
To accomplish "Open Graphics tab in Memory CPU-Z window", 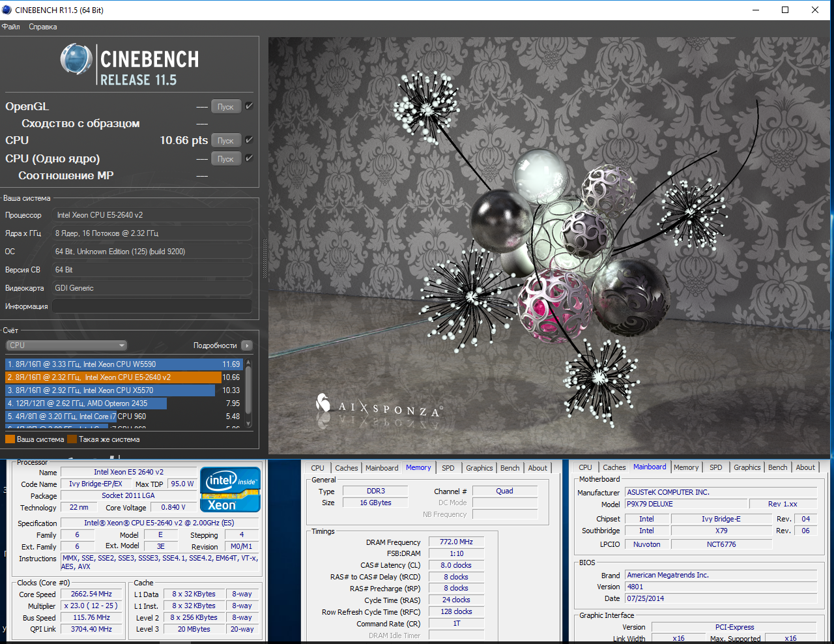I will coord(480,468).
